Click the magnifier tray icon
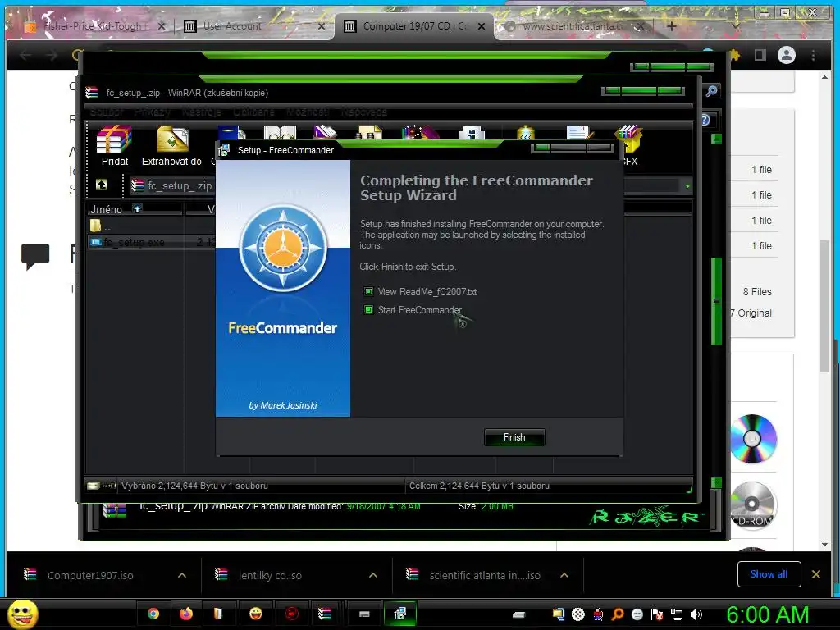840x630 pixels. (618, 614)
